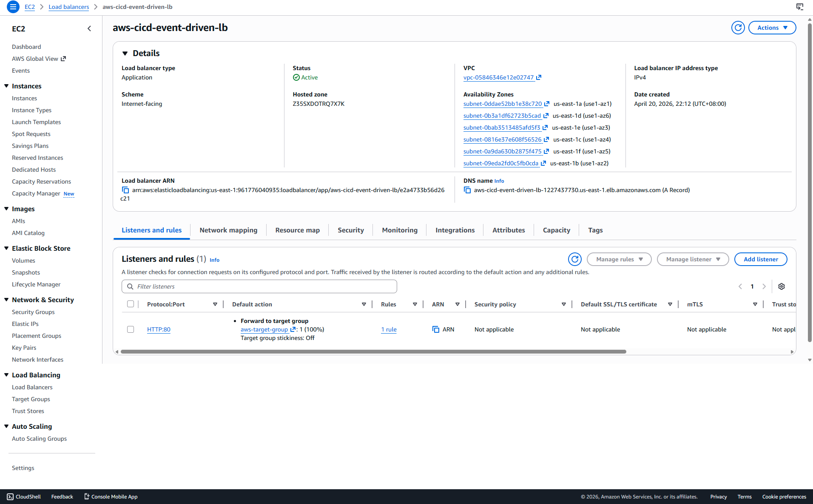
Task: Click the horizontal table scrollbar
Action: pos(373,351)
